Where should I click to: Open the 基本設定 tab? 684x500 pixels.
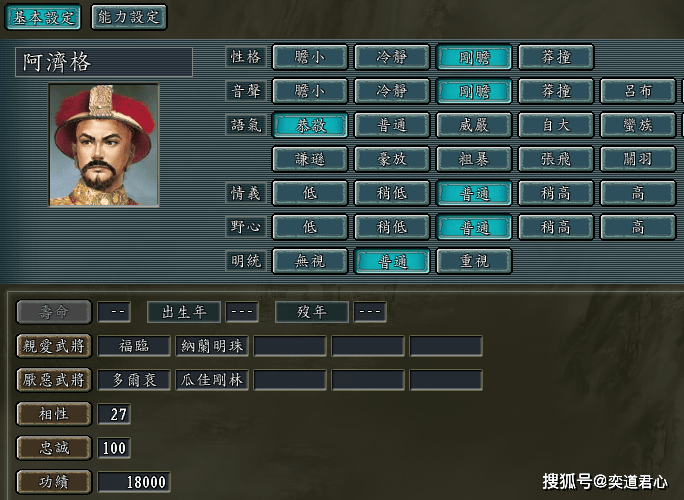click(43, 17)
